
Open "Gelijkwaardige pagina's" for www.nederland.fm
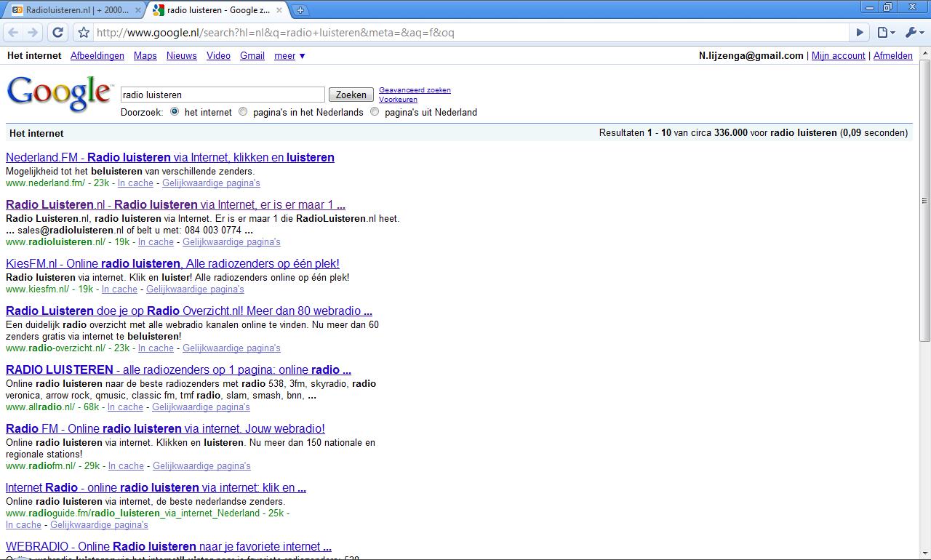click(x=211, y=183)
